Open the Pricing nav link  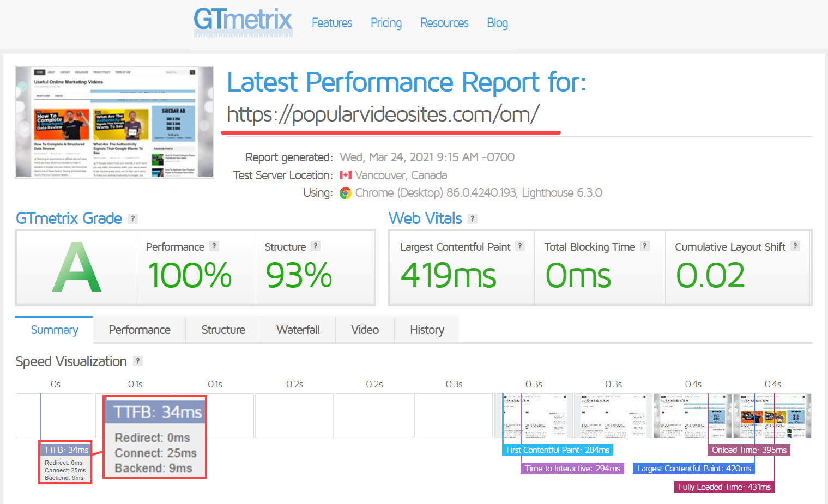[x=386, y=23]
